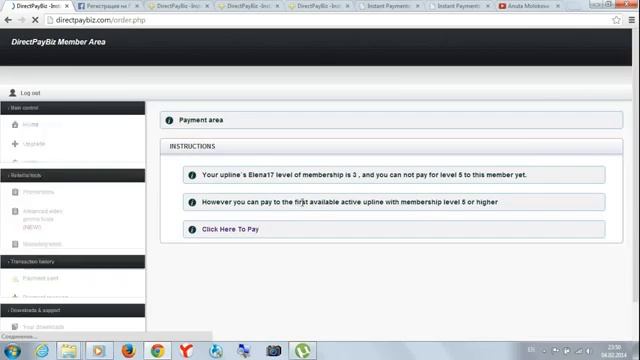
Task: Close the YouTube tab
Action: click(558, 6)
